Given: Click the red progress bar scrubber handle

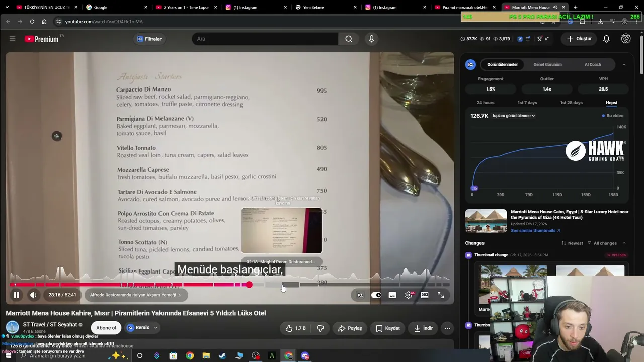Looking at the screenshot, I should pos(249,285).
